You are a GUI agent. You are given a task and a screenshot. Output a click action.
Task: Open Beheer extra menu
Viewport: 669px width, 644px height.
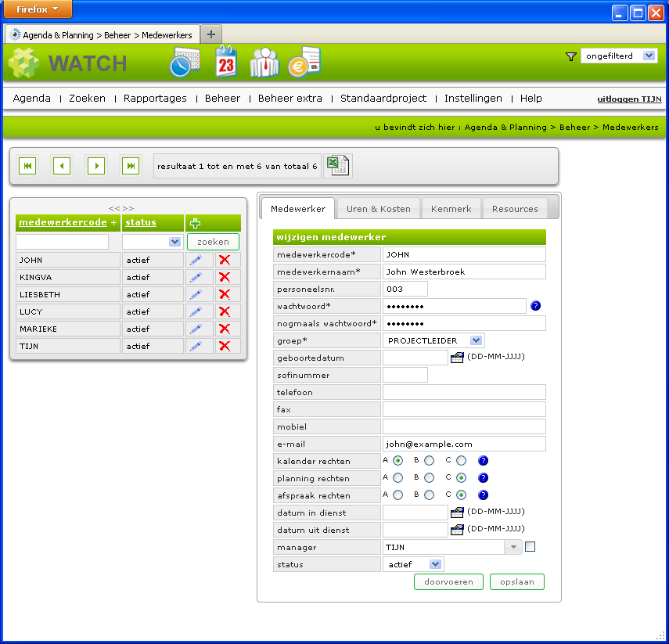(x=290, y=98)
